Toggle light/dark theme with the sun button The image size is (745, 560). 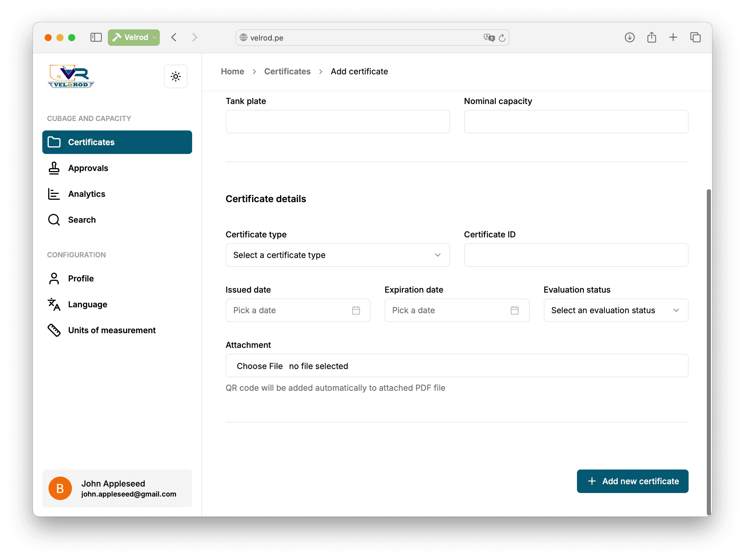(175, 76)
